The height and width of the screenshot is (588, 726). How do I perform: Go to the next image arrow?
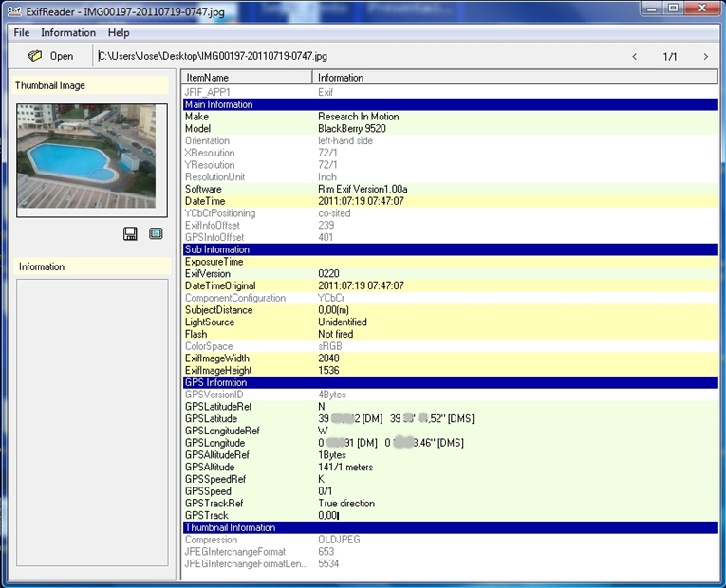[x=705, y=57]
